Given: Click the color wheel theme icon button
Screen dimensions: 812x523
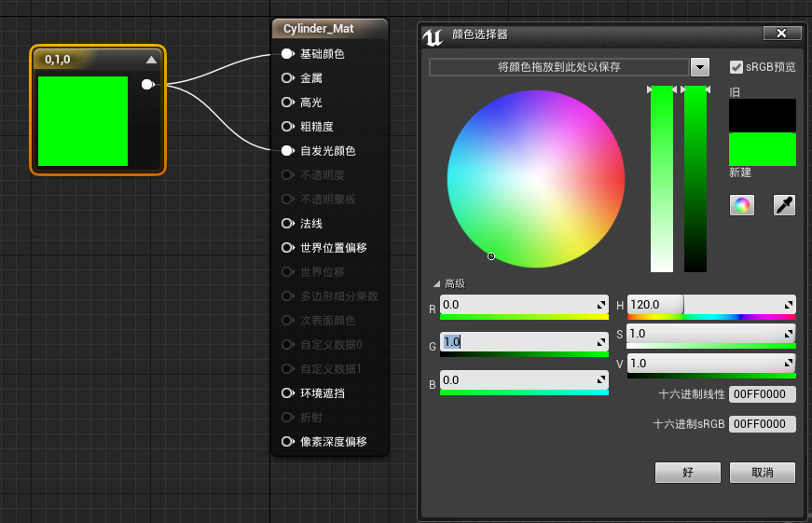Looking at the screenshot, I should (x=742, y=205).
